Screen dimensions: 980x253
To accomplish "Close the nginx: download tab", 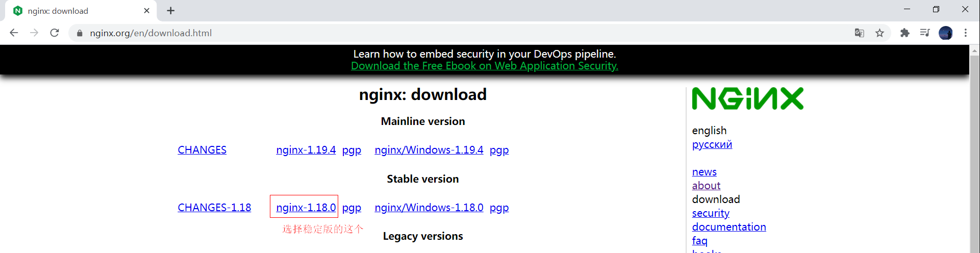I will click(147, 11).
